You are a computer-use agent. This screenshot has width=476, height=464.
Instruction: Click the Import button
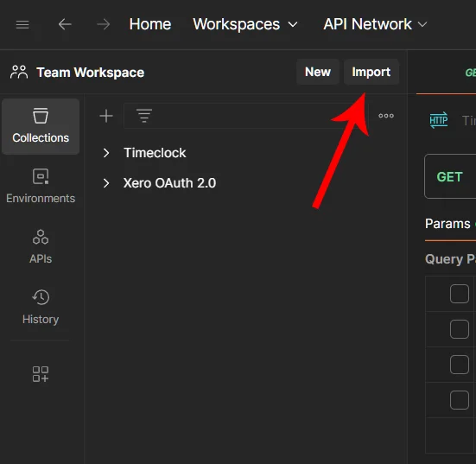click(x=371, y=72)
